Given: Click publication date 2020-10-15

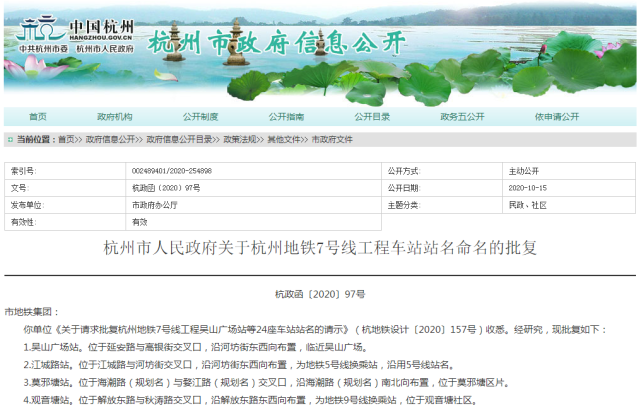Looking at the screenshot, I should [x=527, y=189].
